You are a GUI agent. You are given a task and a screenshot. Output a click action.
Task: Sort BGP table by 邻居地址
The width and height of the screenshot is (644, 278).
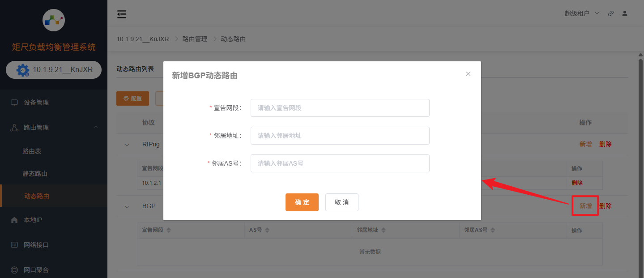[x=384, y=230]
